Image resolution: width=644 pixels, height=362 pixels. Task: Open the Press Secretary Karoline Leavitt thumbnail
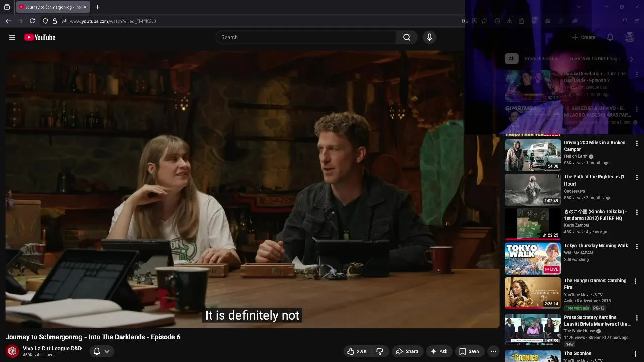(533, 330)
